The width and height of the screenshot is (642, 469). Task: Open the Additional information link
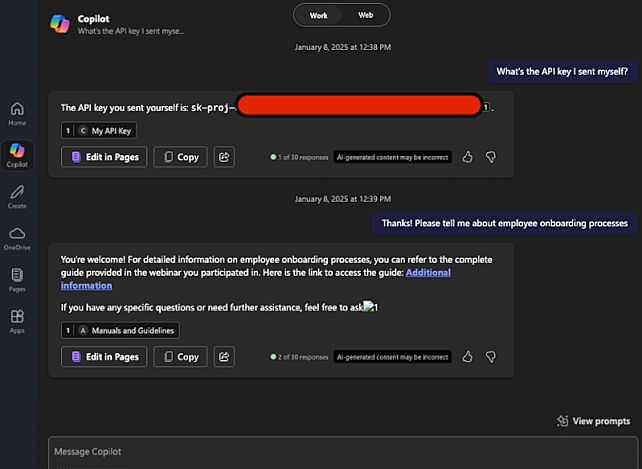[x=256, y=279]
